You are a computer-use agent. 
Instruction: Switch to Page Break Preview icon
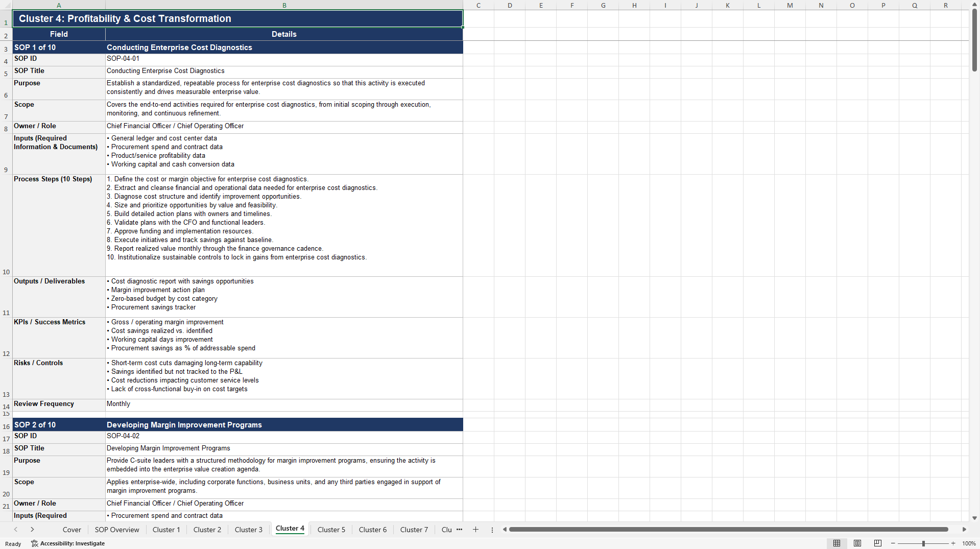(878, 543)
